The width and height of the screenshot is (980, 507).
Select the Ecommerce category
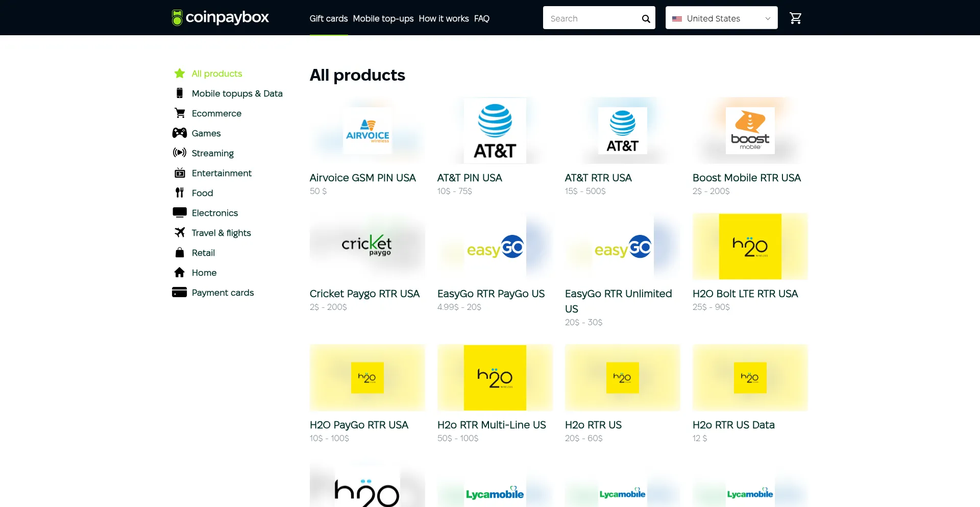pos(216,113)
